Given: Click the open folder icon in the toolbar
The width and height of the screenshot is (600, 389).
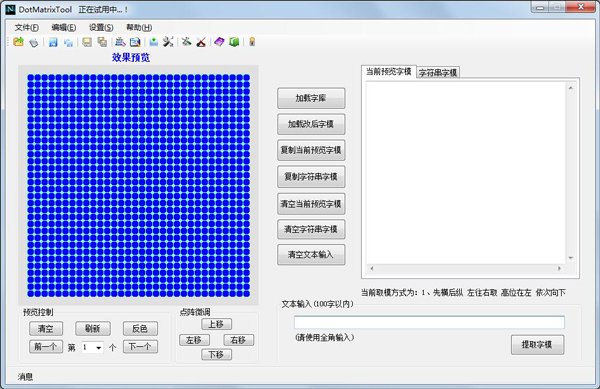Looking at the screenshot, I should tap(18, 42).
